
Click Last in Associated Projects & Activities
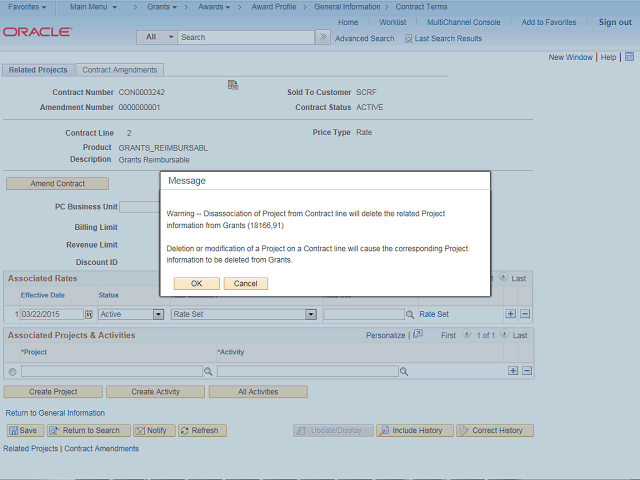click(520, 335)
